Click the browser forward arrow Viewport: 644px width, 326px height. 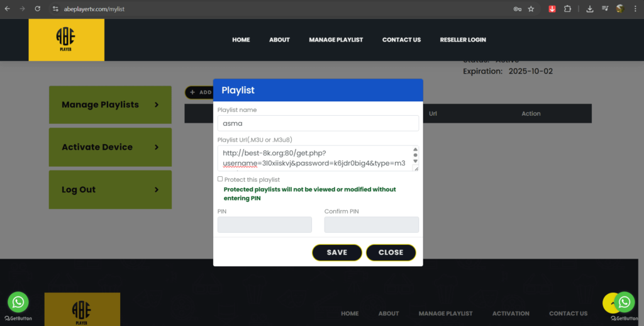pos(22,9)
